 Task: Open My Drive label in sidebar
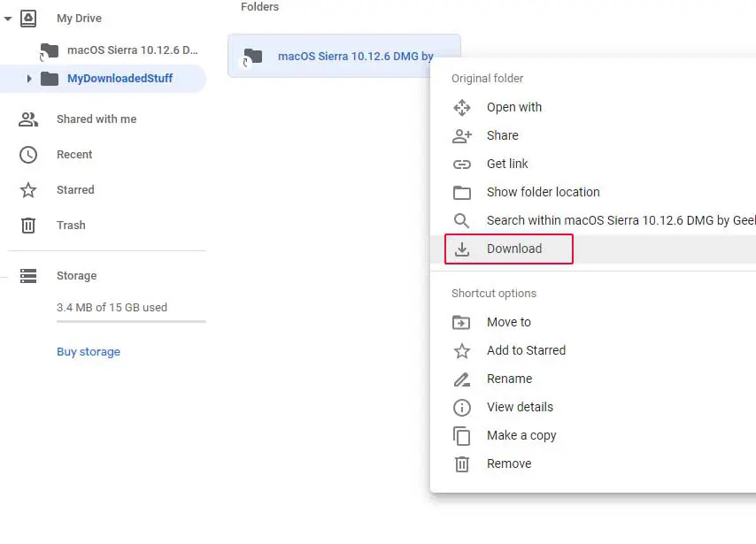click(79, 19)
